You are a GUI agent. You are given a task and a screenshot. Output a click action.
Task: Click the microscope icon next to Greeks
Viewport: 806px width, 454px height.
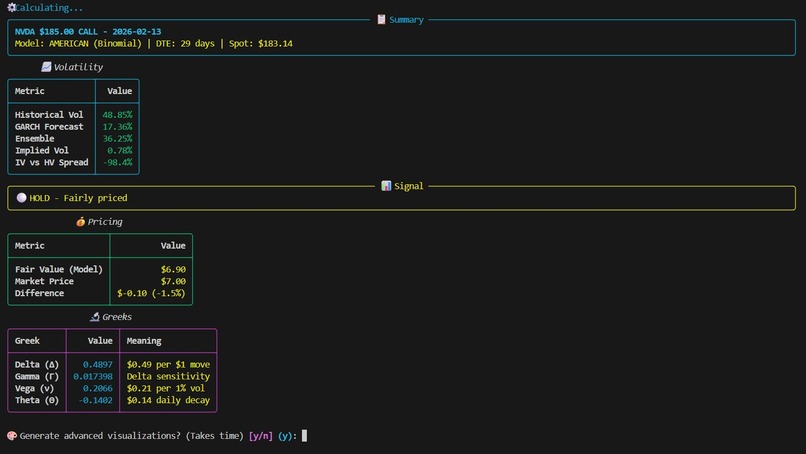point(95,317)
